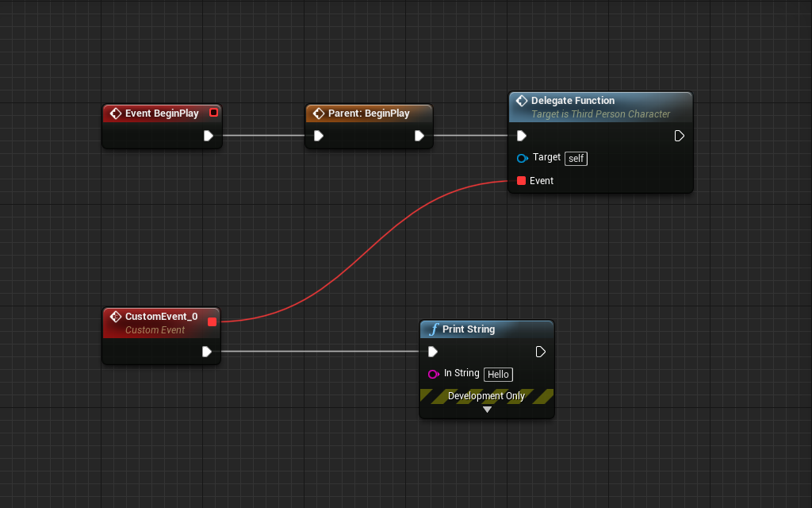The width and height of the screenshot is (812, 508).
Task: Click the In String pin label
Action: [x=462, y=373]
